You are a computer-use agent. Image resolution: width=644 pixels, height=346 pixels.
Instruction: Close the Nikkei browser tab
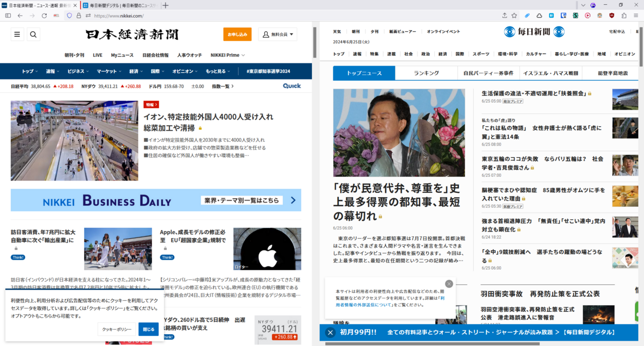[x=76, y=5]
